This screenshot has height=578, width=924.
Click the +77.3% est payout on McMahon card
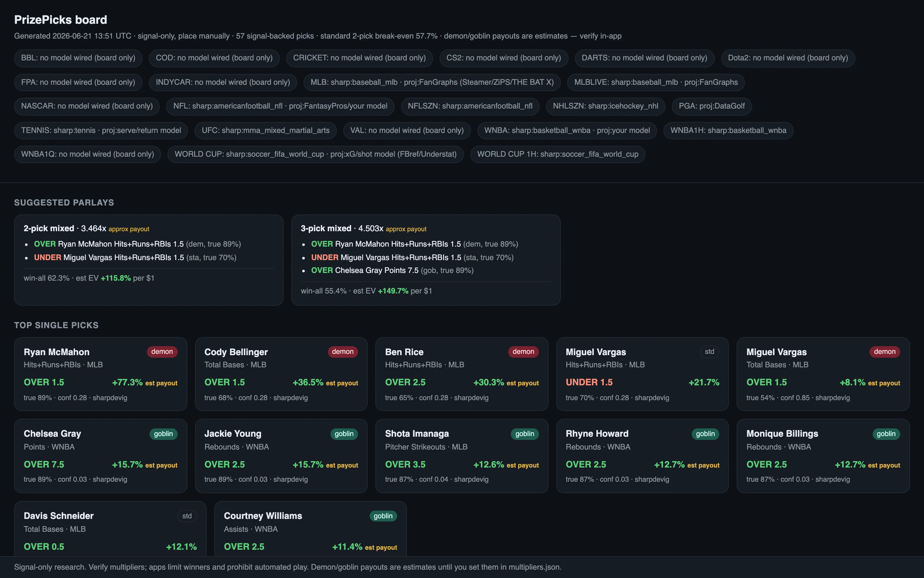(x=145, y=383)
